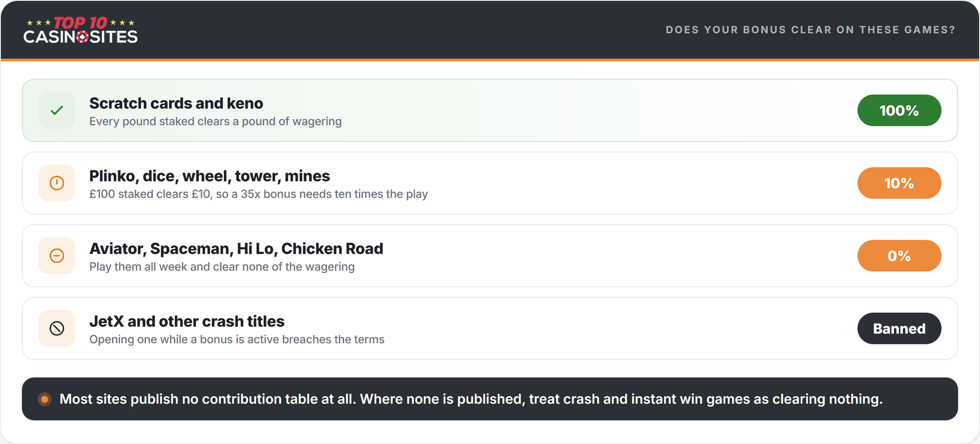The height and width of the screenshot is (444, 980).
Task: Click the text about breaching bonus terms
Action: (237, 339)
